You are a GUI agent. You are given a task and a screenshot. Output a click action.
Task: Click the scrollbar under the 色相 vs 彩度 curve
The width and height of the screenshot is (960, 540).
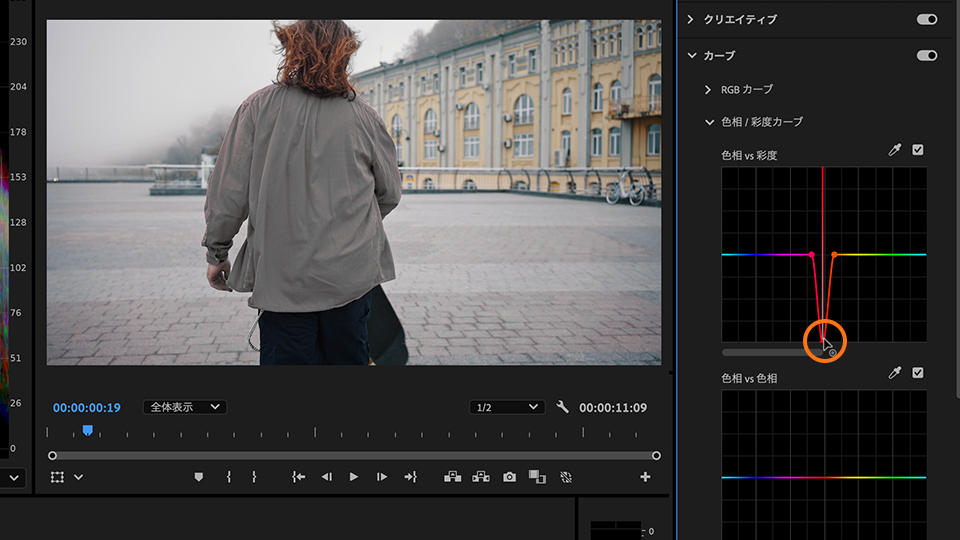(770, 352)
